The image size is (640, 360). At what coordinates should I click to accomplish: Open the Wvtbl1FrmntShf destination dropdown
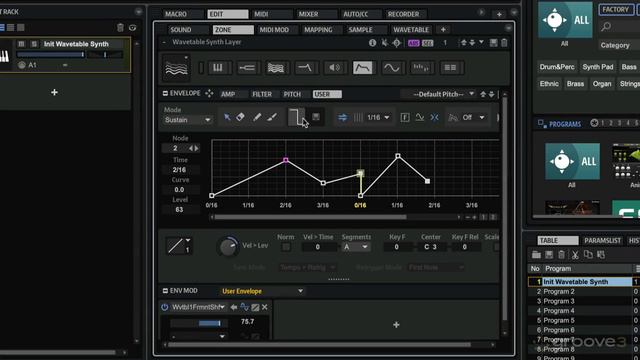coord(198,307)
